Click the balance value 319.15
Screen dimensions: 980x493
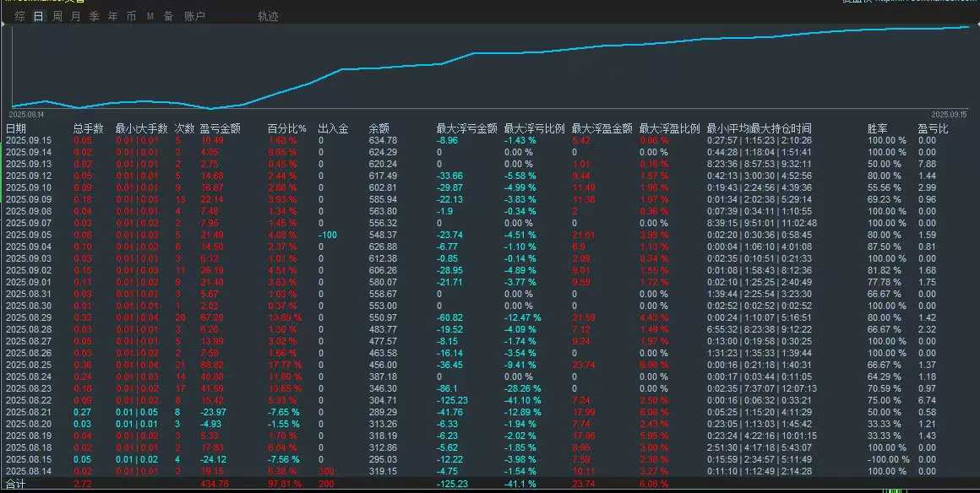click(x=383, y=471)
